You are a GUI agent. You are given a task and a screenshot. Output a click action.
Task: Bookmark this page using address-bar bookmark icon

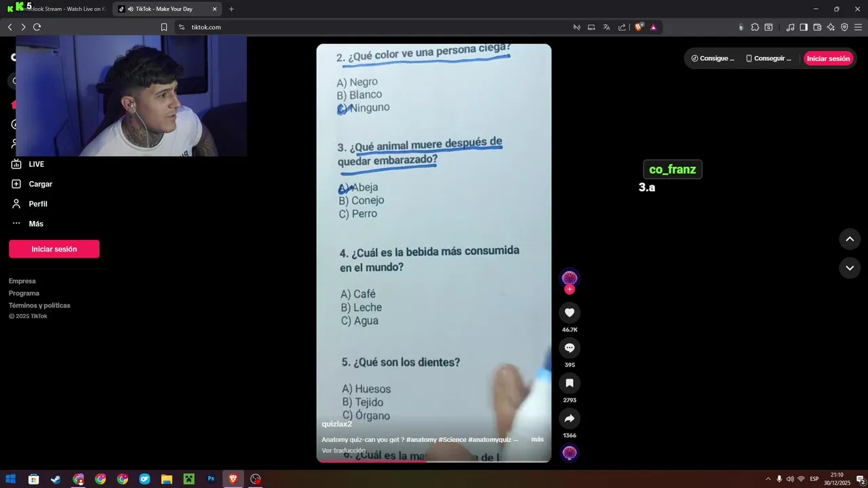[164, 27]
